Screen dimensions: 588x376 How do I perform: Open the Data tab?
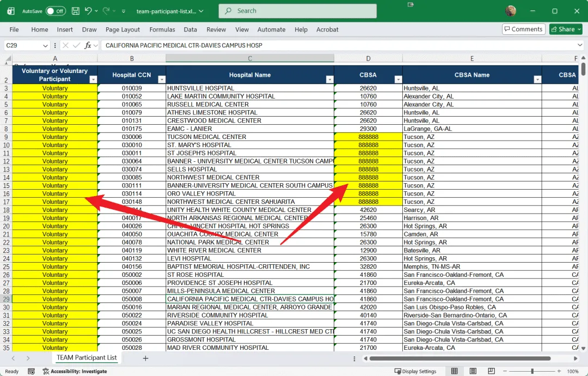190,29
